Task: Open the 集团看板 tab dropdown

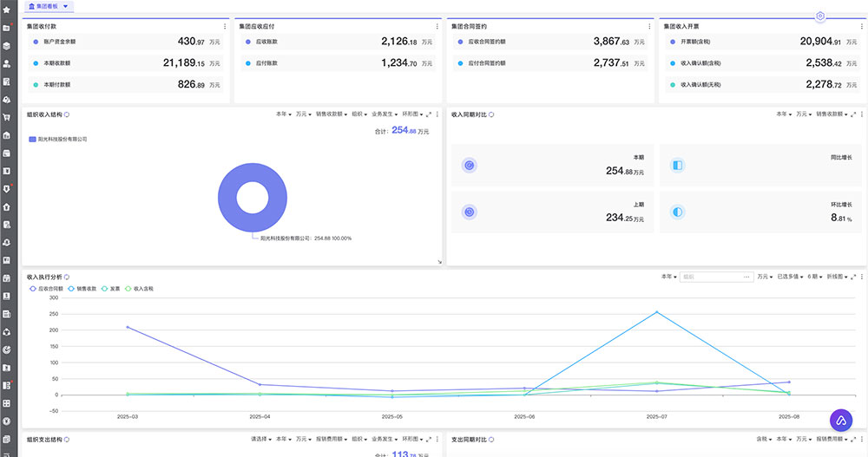Action: click(x=66, y=6)
